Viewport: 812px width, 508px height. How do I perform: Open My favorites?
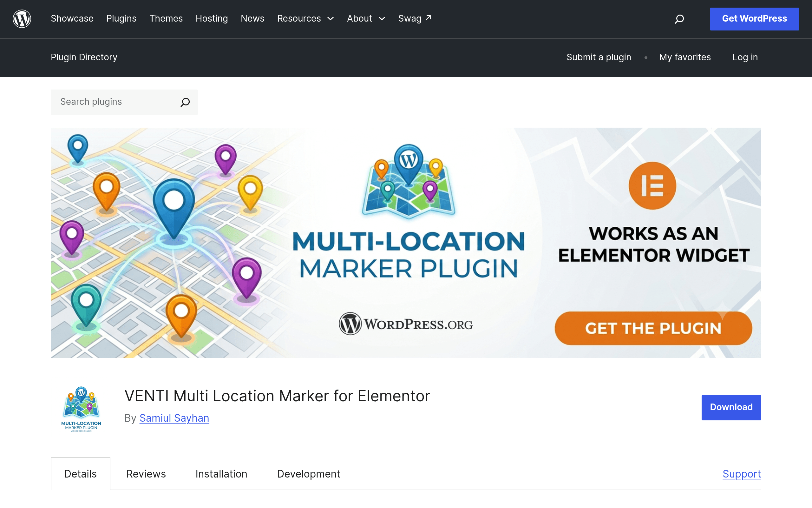(685, 57)
